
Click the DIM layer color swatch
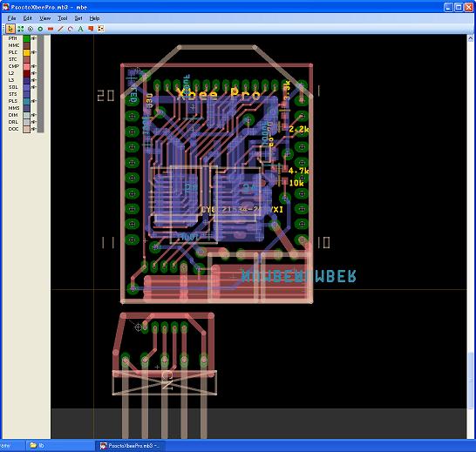pyautogui.click(x=27, y=115)
